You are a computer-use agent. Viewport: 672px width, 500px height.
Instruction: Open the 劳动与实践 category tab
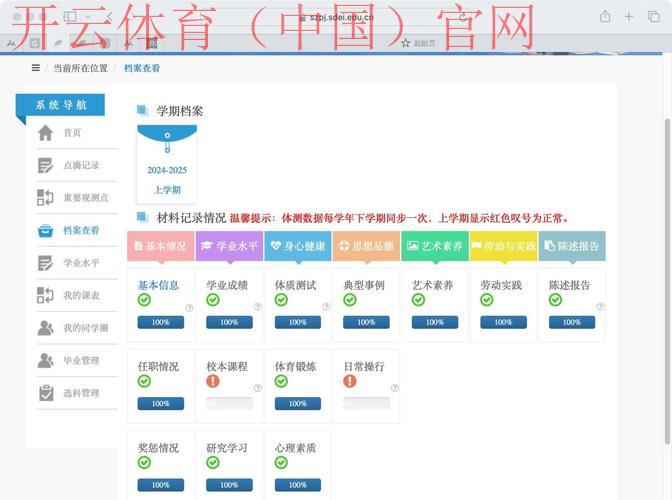coord(504,246)
